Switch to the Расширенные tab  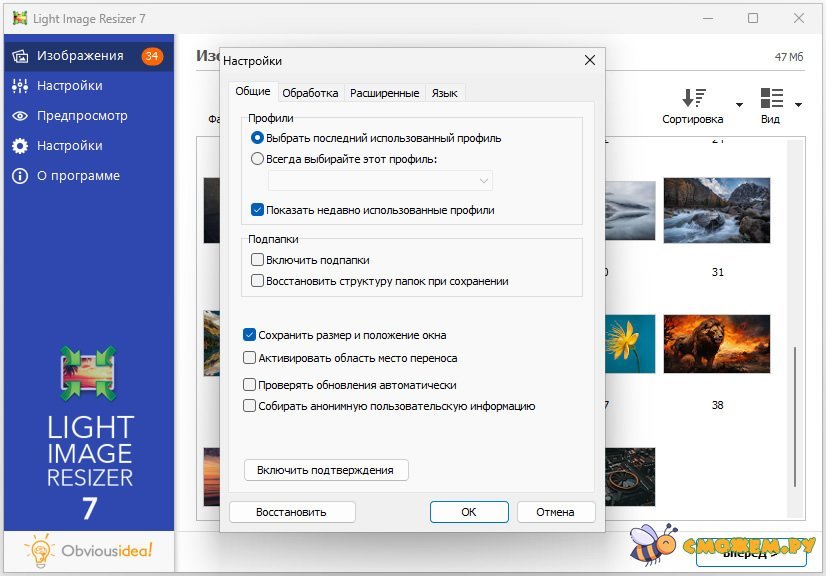tap(384, 93)
